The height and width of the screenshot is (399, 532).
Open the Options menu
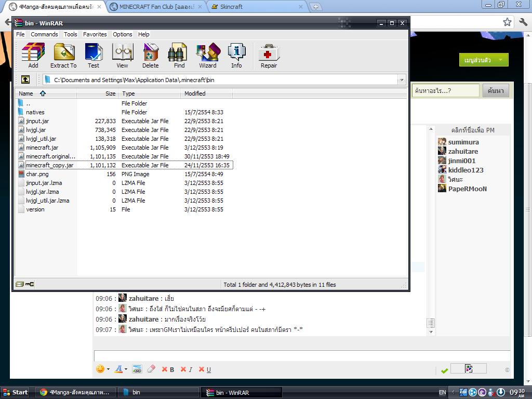click(123, 34)
